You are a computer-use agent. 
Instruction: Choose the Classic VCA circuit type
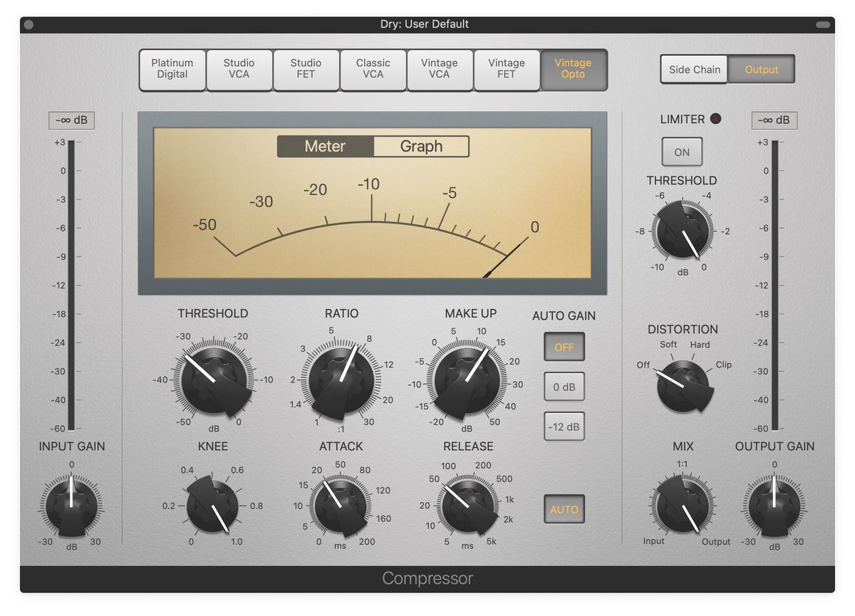click(373, 69)
